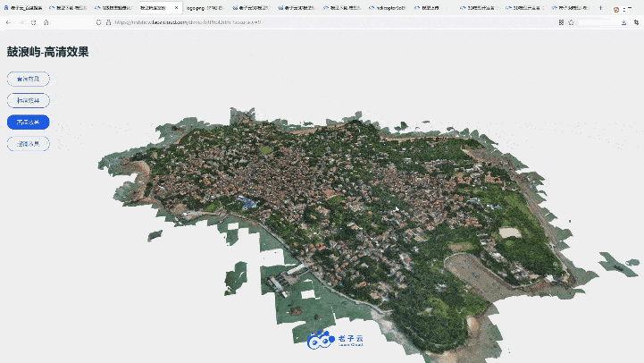
Task: Reload the current page
Action: [x=34, y=22]
